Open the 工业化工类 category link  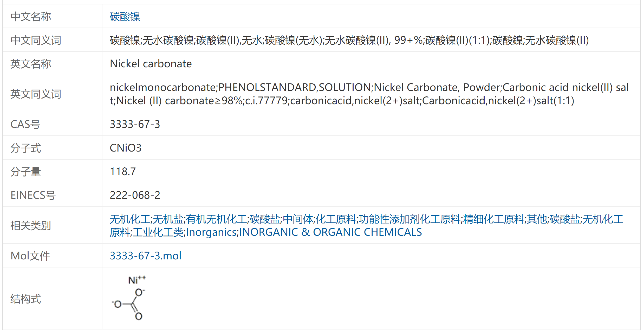[158, 232]
